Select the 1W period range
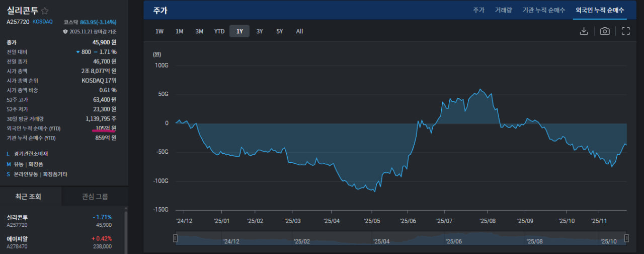 click(159, 31)
